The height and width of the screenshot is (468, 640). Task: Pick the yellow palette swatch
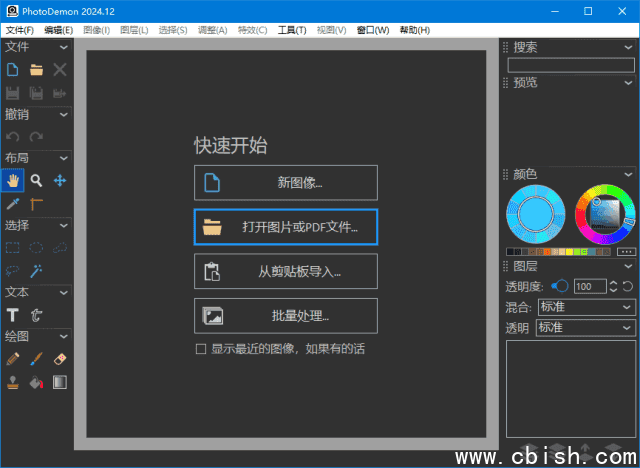point(569,252)
